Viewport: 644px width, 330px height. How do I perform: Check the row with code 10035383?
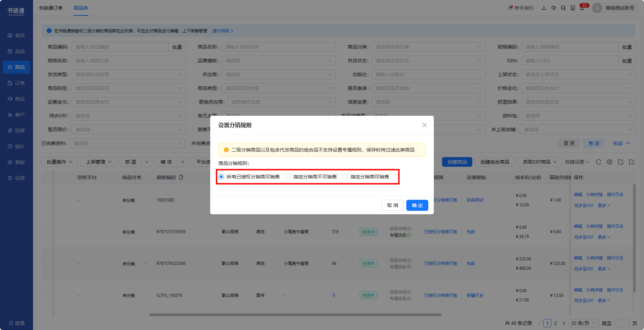tap(47, 200)
